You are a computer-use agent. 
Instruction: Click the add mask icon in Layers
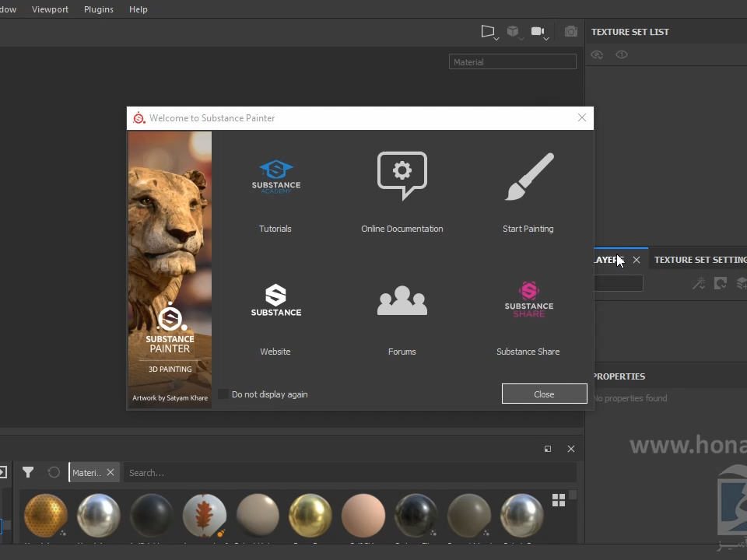coord(721,284)
